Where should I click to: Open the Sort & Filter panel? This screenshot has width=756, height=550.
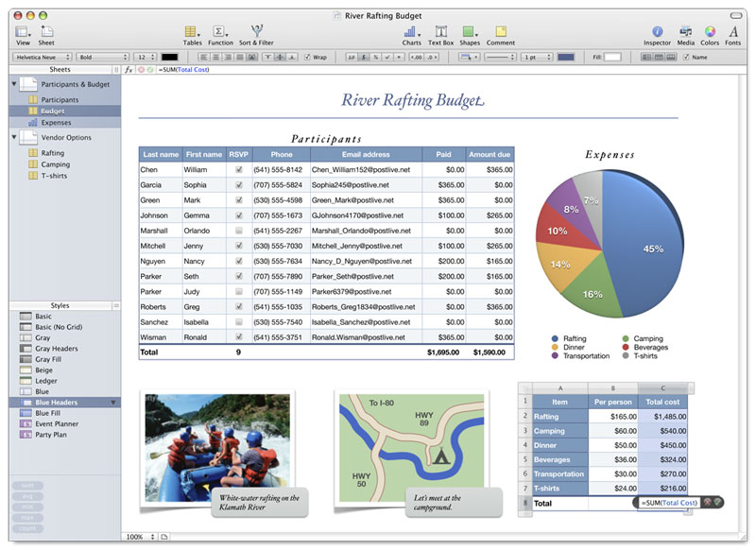(x=256, y=34)
